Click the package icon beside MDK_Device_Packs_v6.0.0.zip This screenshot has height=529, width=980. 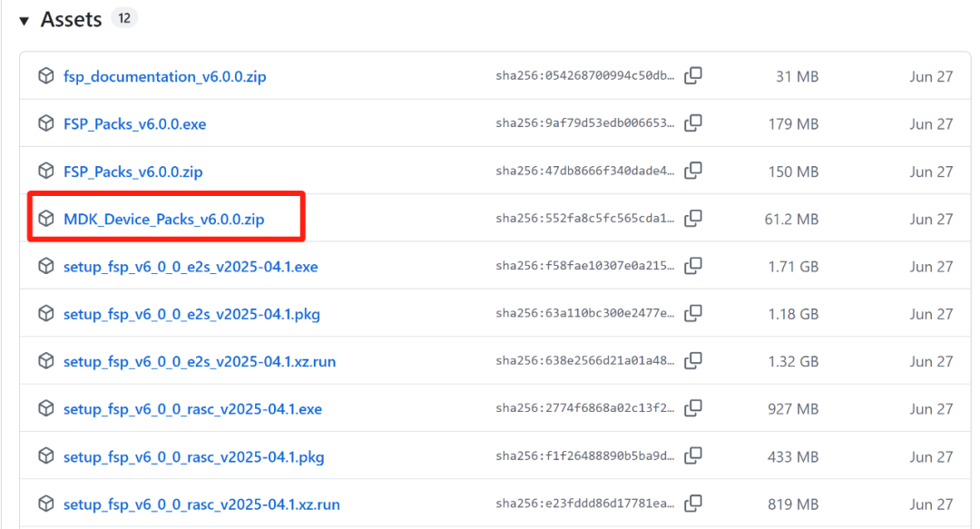tap(46, 219)
